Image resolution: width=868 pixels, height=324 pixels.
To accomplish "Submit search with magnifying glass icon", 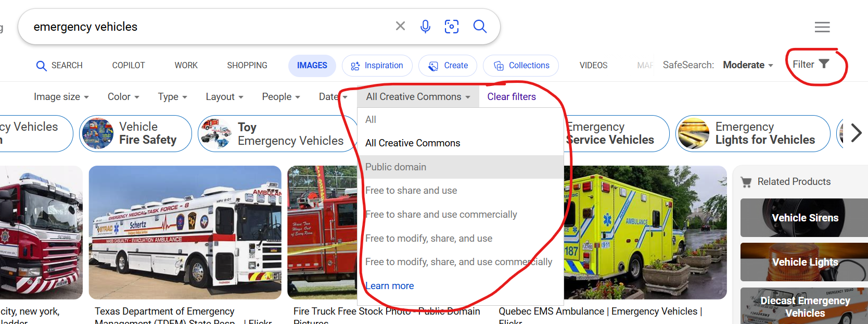I will click(480, 26).
